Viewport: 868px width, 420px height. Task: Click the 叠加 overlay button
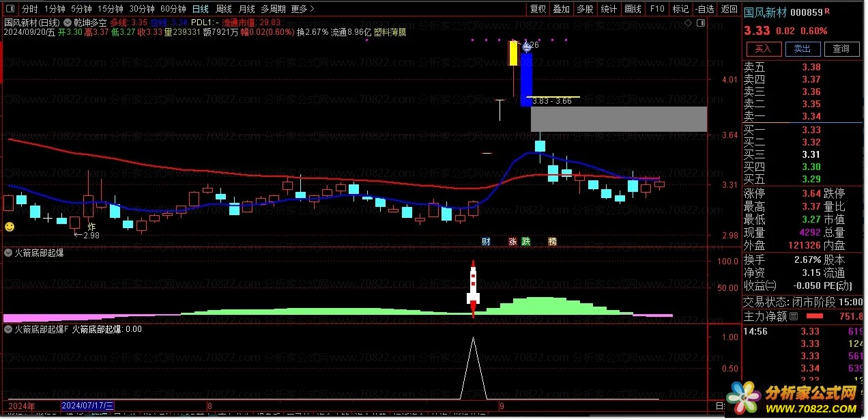point(561,10)
